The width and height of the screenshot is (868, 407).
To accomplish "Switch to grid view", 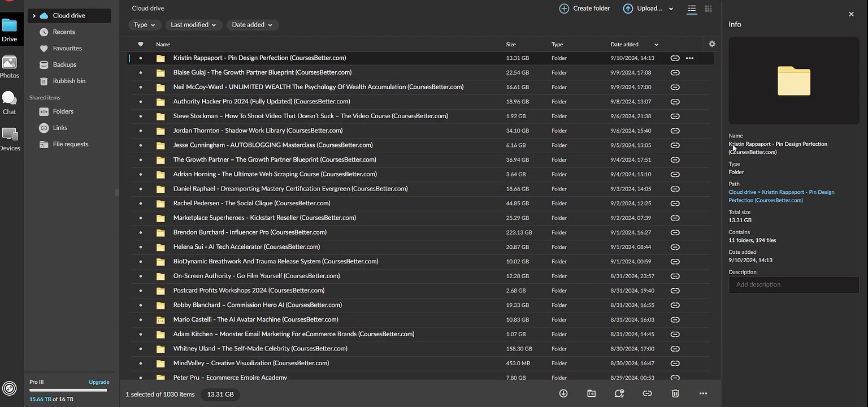I will pos(708,8).
